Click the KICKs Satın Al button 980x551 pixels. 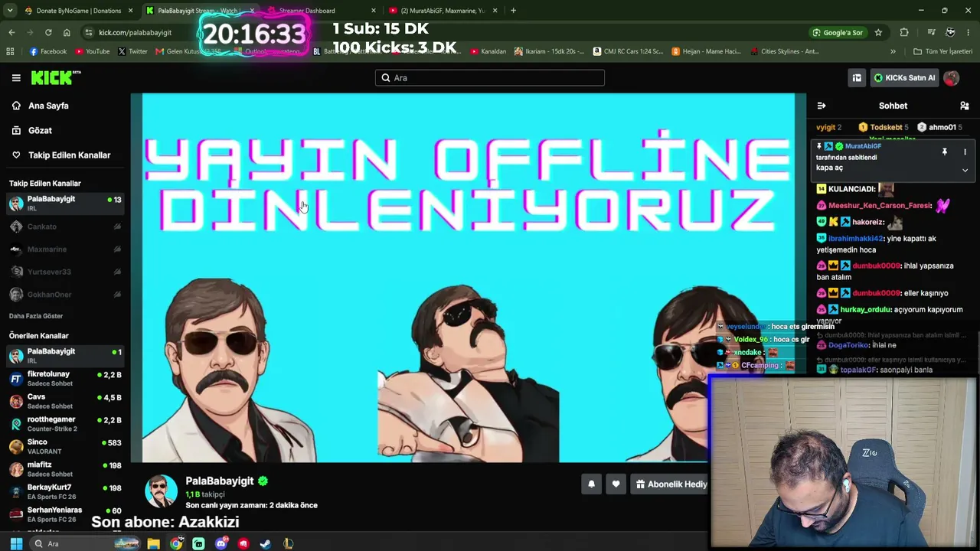pyautogui.click(x=904, y=77)
